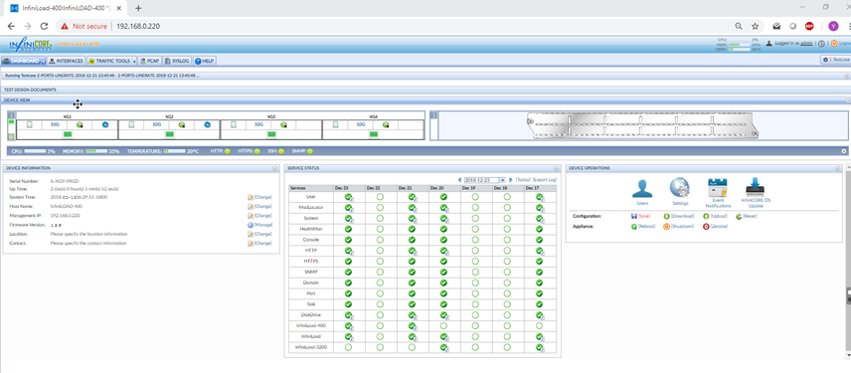Click Change link for Host Name
Image resolution: width=851 pixels, height=373 pixels.
coord(263,206)
